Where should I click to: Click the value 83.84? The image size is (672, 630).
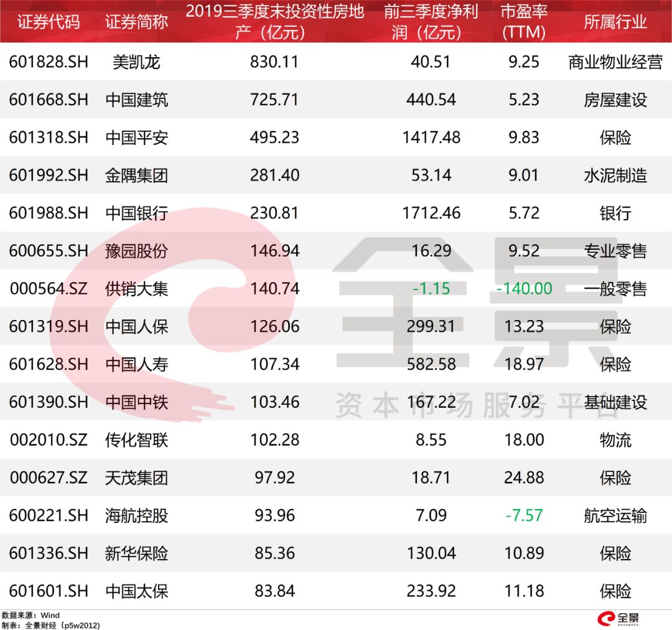(274, 591)
